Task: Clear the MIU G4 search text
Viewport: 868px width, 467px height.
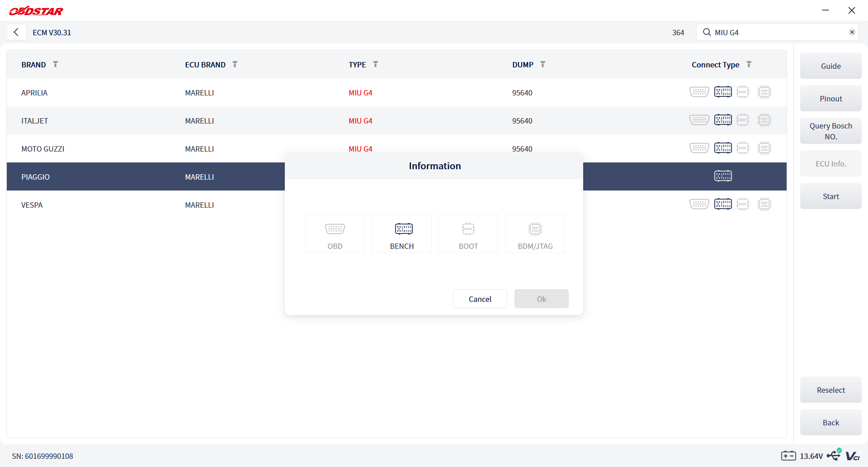Action: (852, 32)
